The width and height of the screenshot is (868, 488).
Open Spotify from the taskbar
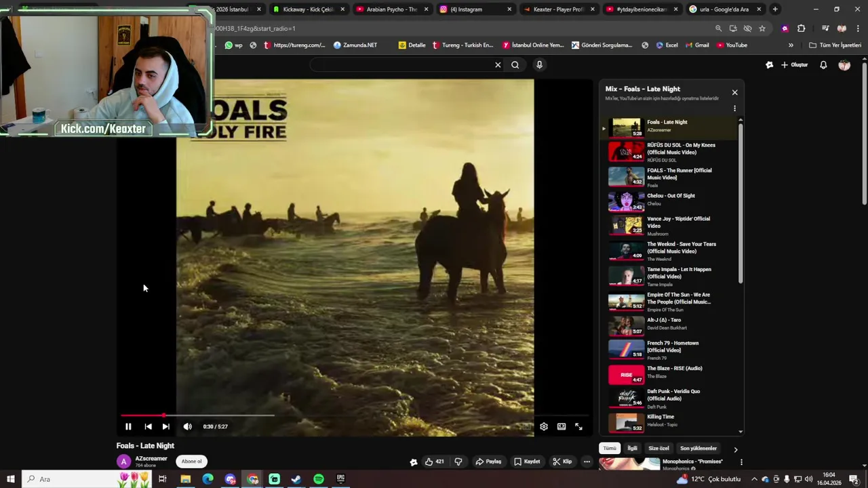point(319,479)
